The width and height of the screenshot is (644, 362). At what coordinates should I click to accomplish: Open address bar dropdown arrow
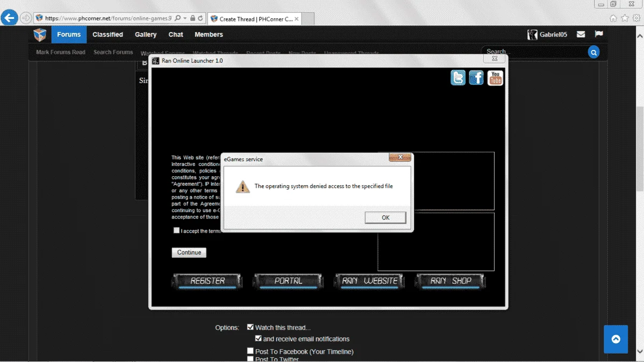185,18
